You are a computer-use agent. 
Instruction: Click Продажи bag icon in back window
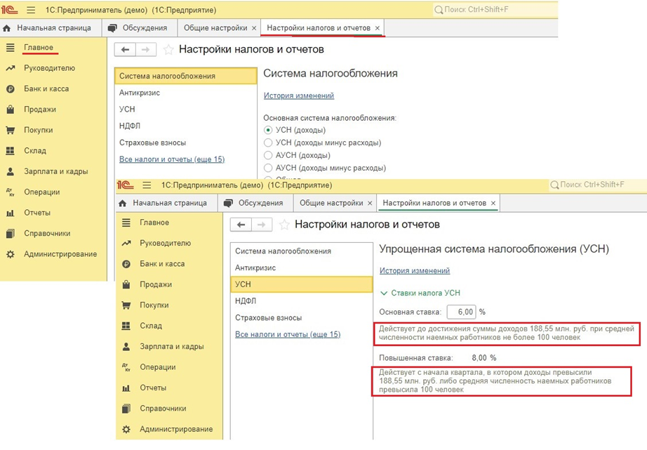click(x=10, y=109)
